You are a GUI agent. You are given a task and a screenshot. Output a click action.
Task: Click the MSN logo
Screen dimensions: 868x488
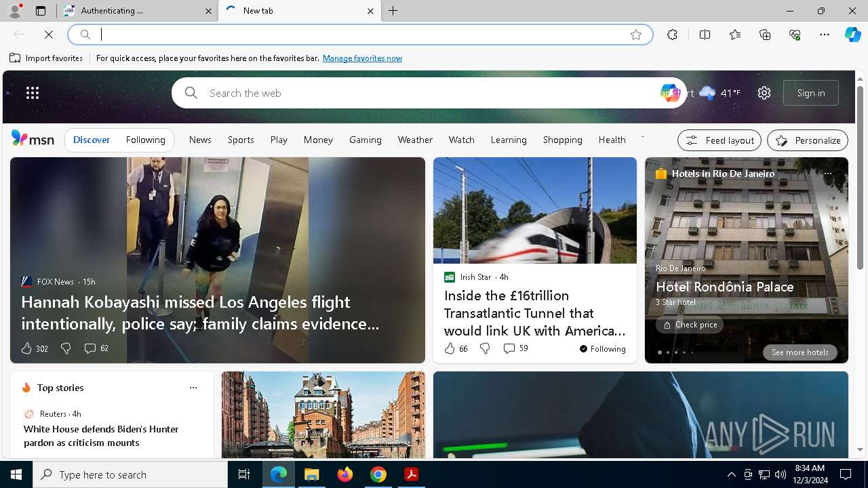click(x=33, y=139)
